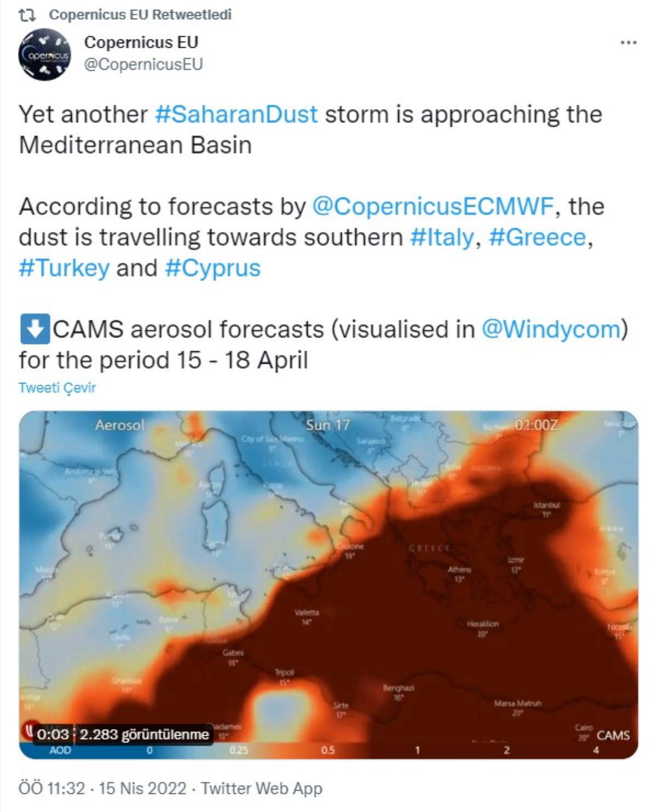657x812 pixels.
Task: Play the aerosol forecast video
Action: [x=328, y=581]
